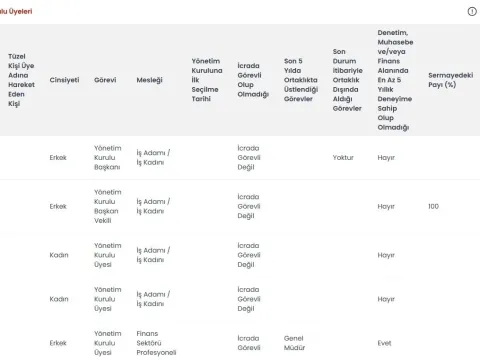Viewport: 480px width, 360px height.
Task: Click the Evet cell in last row
Action: [384, 343]
